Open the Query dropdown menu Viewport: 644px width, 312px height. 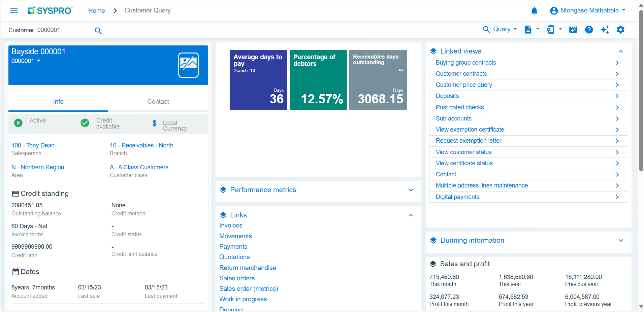(500, 29)
